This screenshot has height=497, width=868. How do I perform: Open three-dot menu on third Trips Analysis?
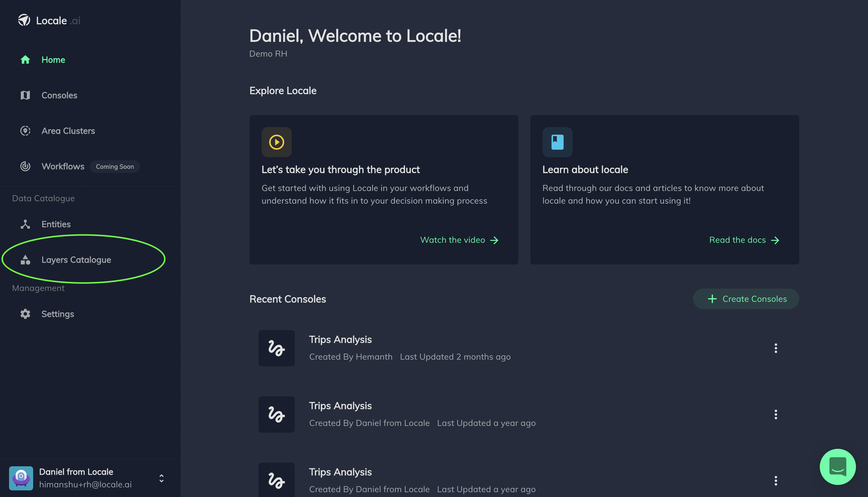[775, 481]
